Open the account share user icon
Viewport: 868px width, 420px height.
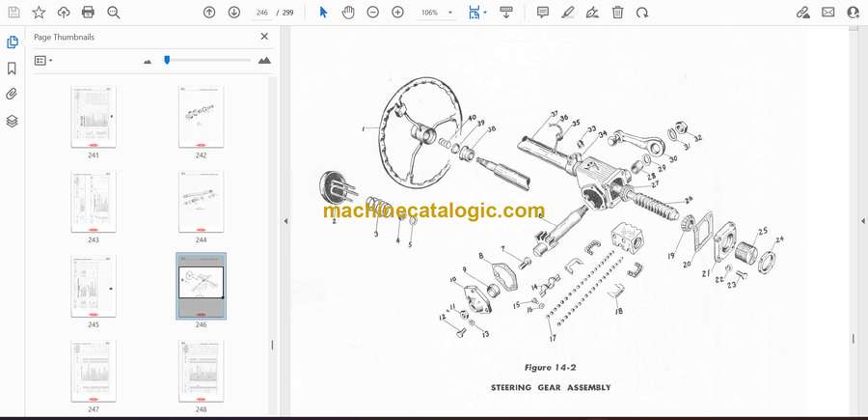(x=854, y=13)
